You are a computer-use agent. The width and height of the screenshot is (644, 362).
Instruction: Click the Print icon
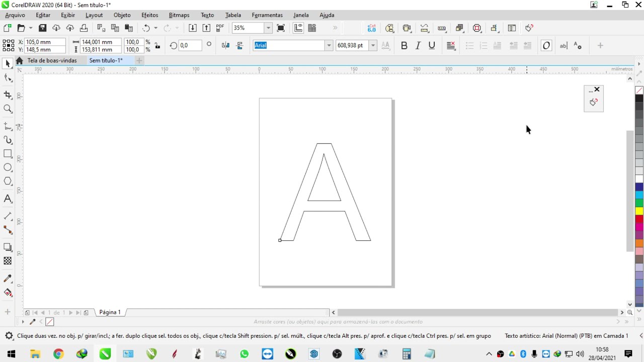click(84, 28)
